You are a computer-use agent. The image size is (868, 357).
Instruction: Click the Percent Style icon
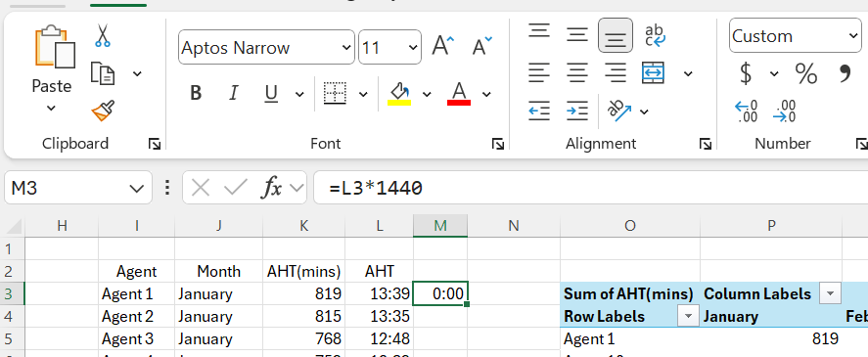pos(806,73)
